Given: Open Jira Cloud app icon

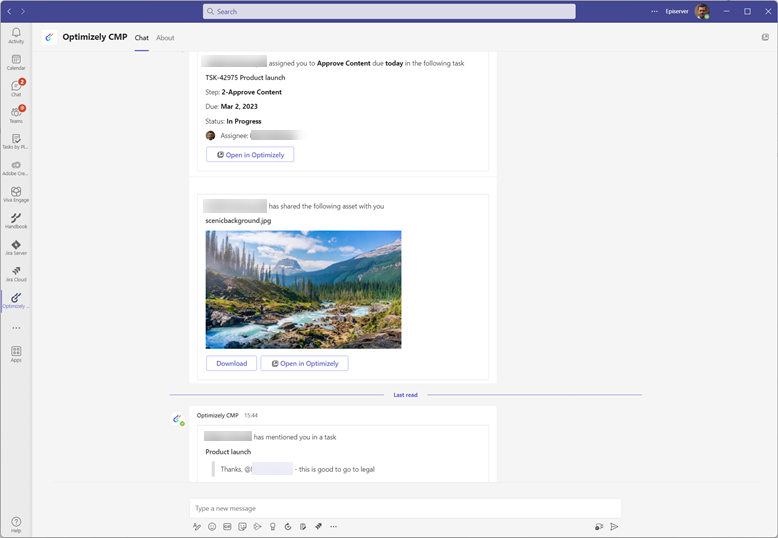Looking at the screenshot, I should coord(16,272).
